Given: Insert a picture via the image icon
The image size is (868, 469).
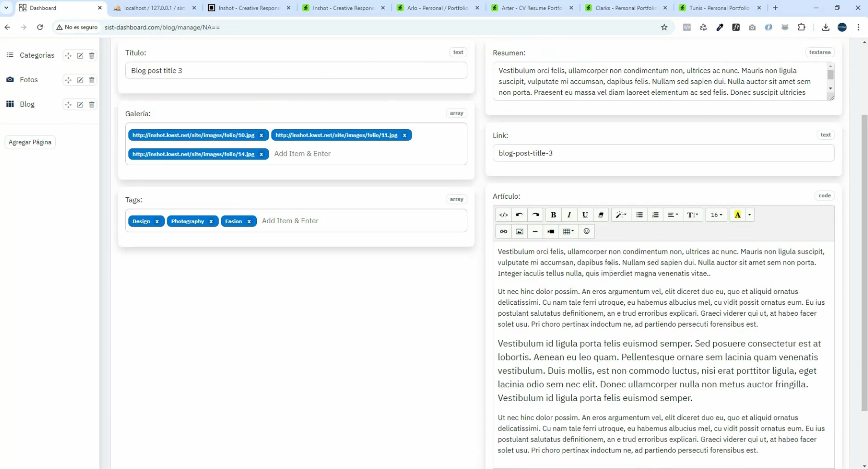Looking at the screenshot, I should 520,231.
